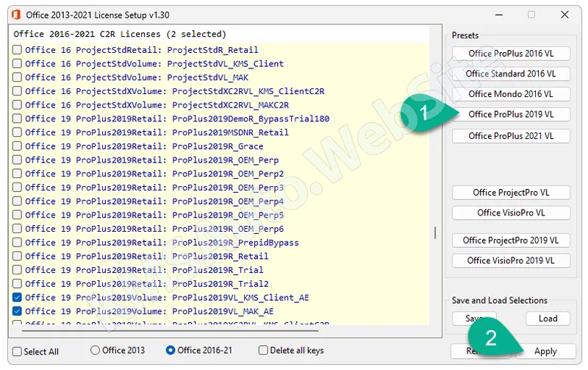Check the ProPlus2019R_PrepidBypass license

click(17, 243)
